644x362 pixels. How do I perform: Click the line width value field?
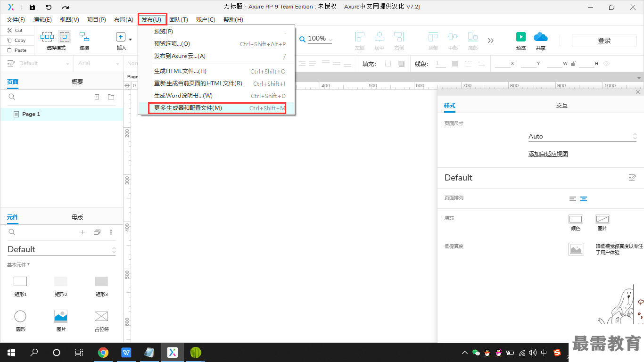pyautogui.click(x=440, y=64)
